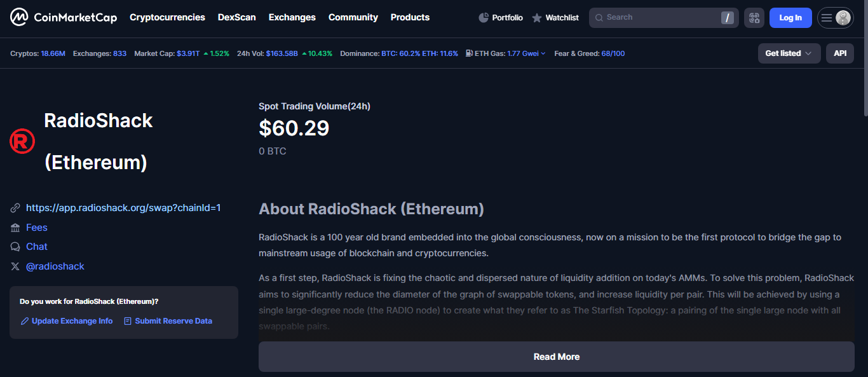Open the QR code scanner icon button
The height and width of the screenshot is (377, 868).
click(x=754, y=18)
